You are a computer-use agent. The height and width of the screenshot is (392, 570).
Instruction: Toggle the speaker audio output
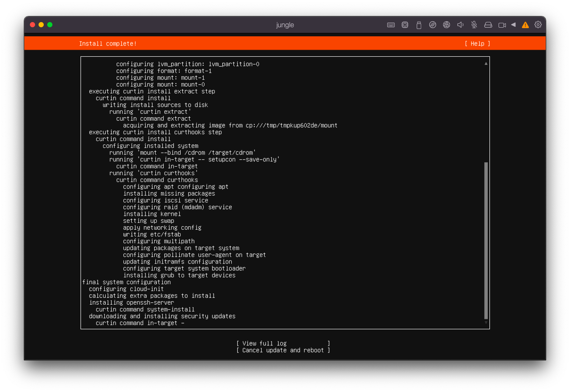[460, 25]
